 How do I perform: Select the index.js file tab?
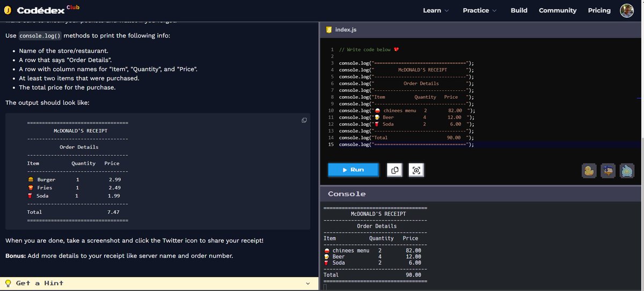(x=341, y=30)
